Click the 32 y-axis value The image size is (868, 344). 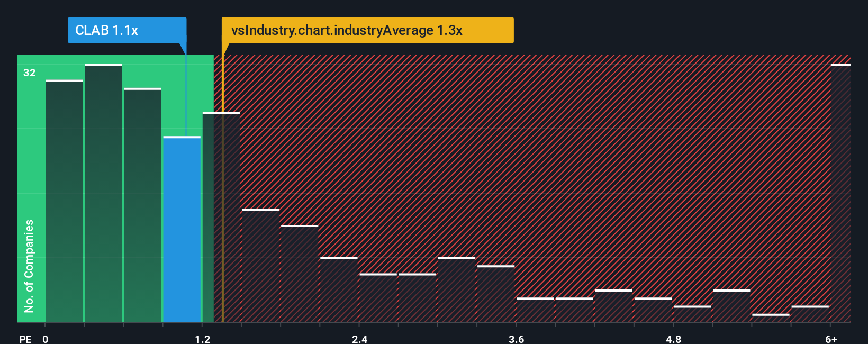click(30, 73)
